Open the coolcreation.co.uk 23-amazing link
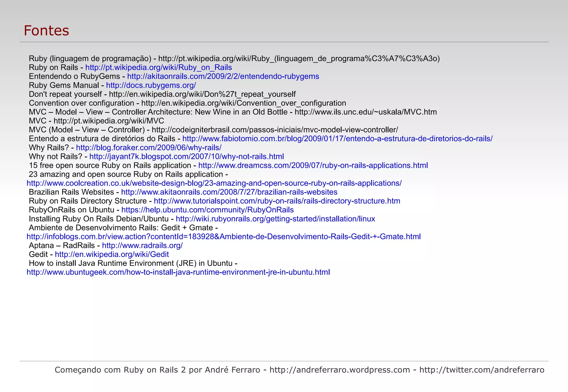Screen dimensions: 568x392 pos(214,183)
